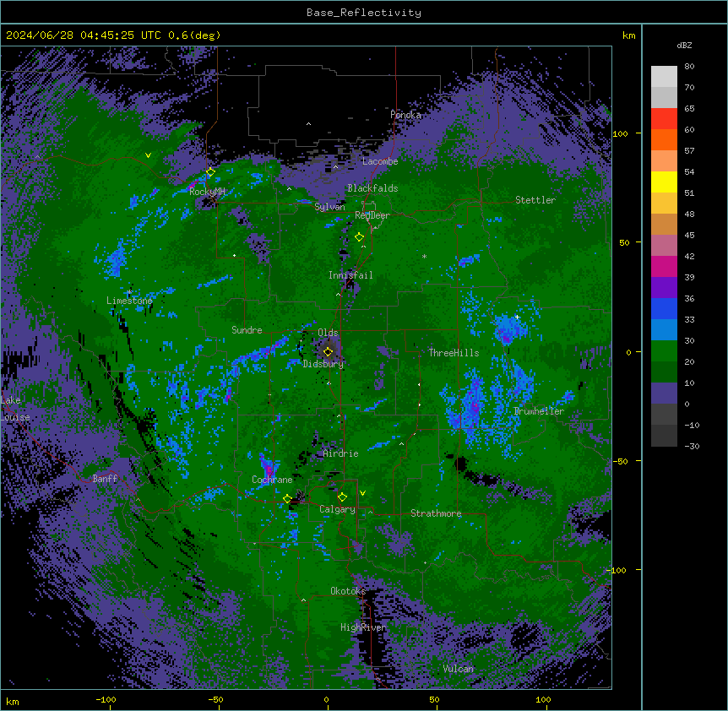728x711 pixels.
Task: Click the RockyMH label
Action: tap(207, 192)
